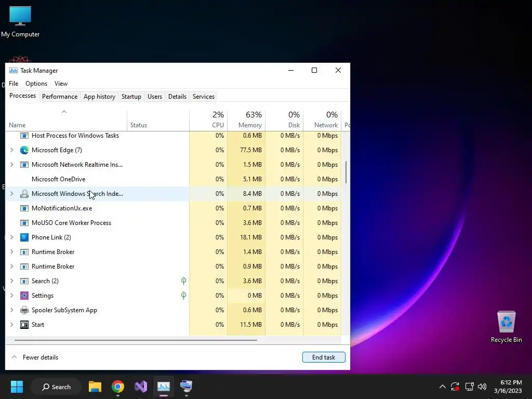Click the taskbar Search box

56,387
